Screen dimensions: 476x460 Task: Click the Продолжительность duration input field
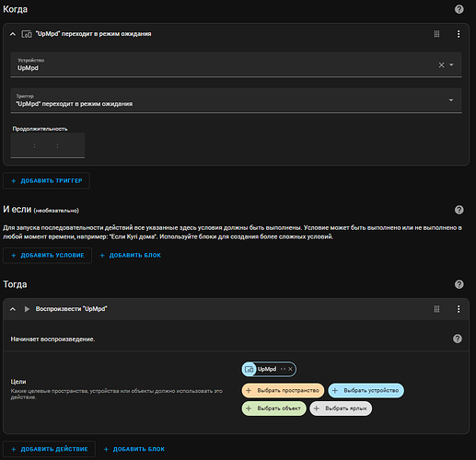48,145
